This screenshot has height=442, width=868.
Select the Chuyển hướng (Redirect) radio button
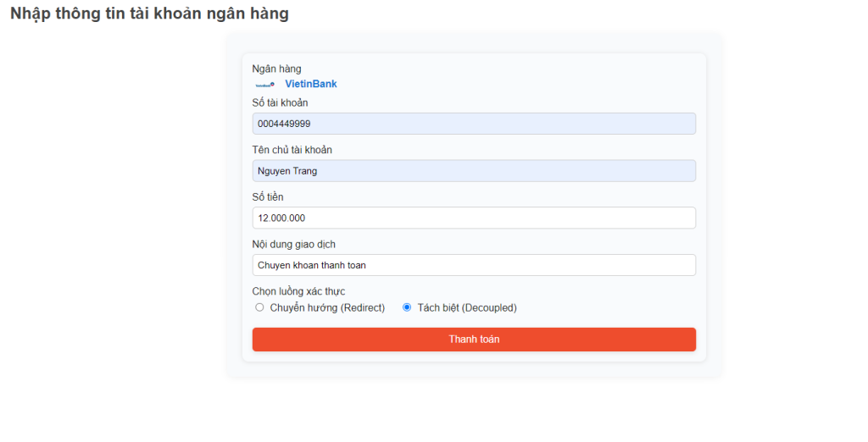259,307
